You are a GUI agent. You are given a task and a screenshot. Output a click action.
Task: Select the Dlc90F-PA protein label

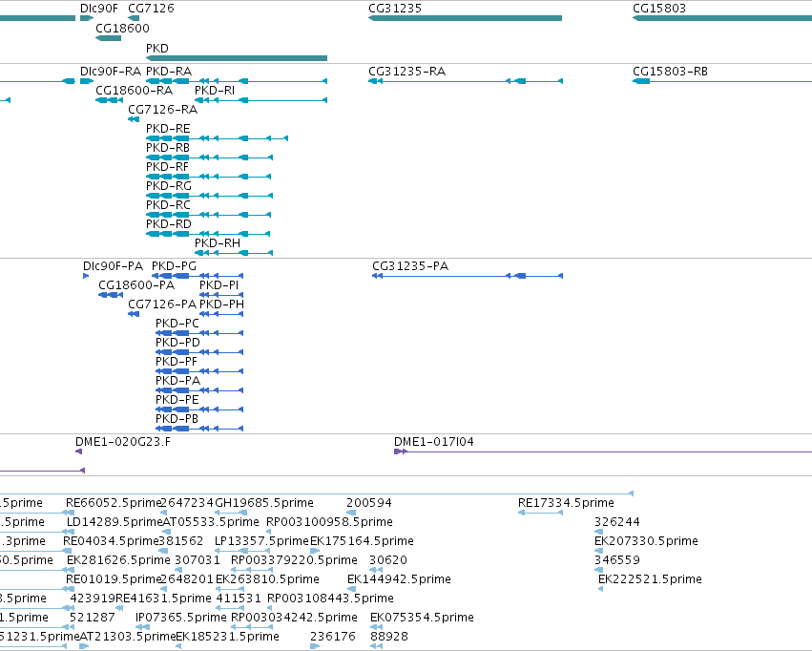point(113,265)
